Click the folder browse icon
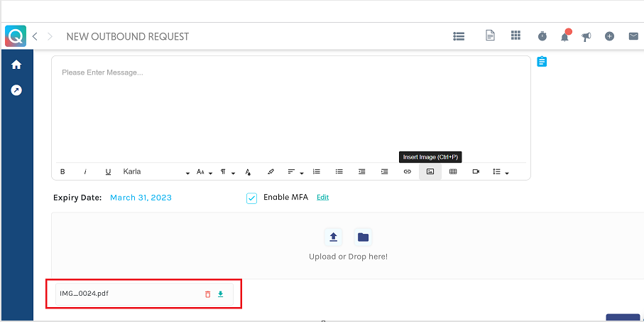644x322 pixels. (363, 237)
